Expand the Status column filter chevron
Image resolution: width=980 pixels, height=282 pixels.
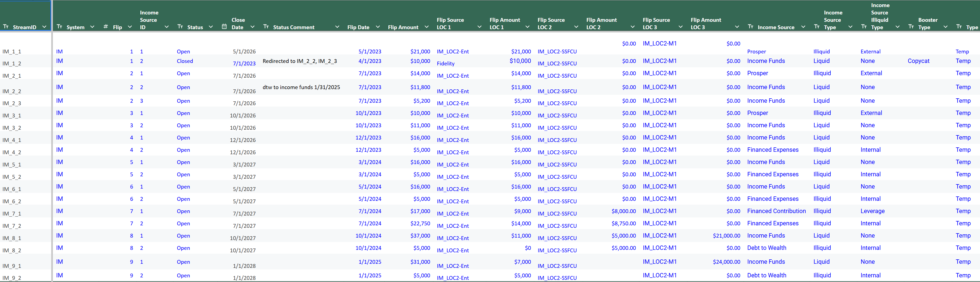pos(211,27)
